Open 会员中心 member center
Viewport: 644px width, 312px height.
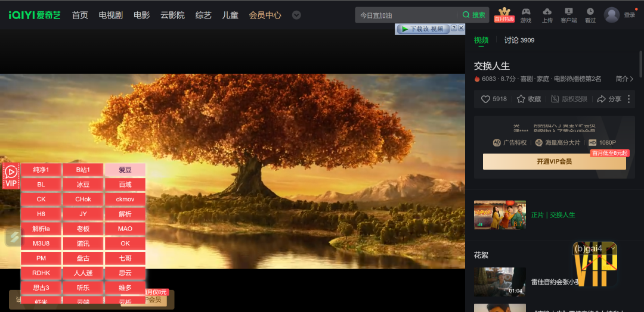(x=265, y=15)
